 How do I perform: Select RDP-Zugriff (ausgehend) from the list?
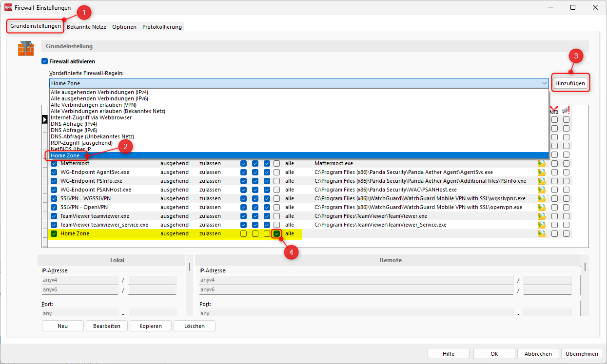(81, 143)
